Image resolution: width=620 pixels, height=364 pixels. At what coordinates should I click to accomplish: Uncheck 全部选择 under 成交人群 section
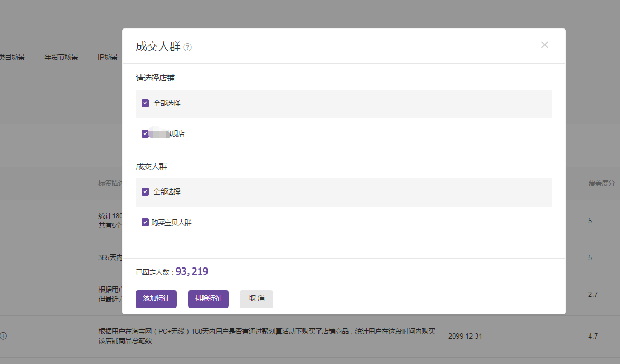tap(145, 191)
